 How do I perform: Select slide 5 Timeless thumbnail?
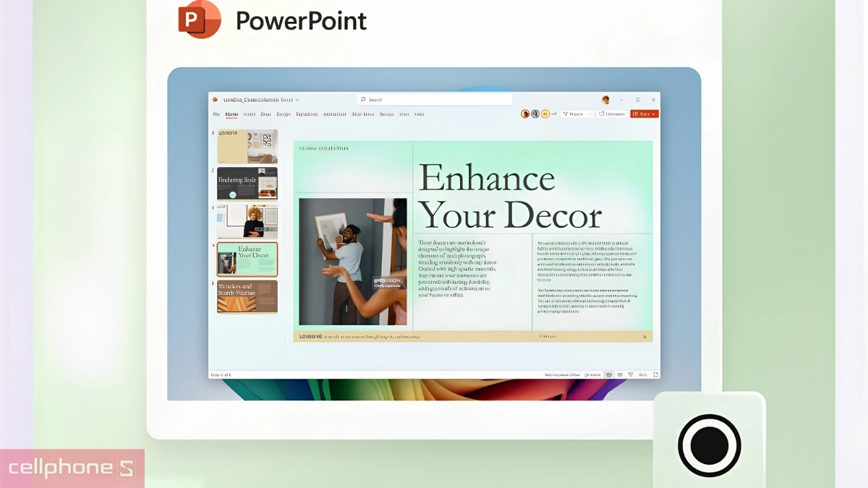[x=247, y=296]
